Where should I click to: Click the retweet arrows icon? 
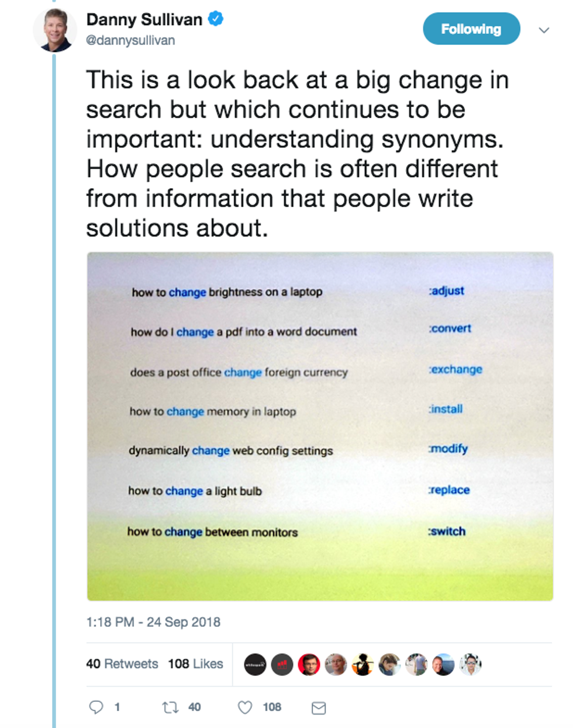[x=170, y=708]
